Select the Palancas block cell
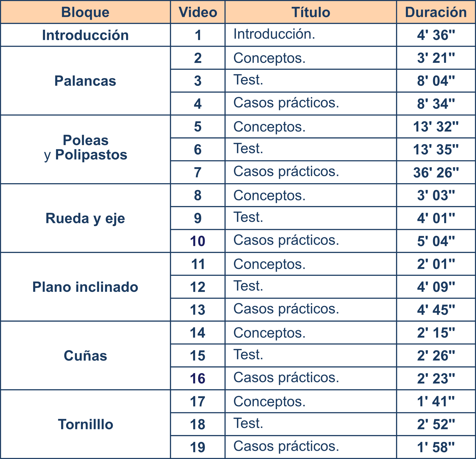The height and width of the screenshot is (459, 476). pyautogui.click(x=85, y=81)
